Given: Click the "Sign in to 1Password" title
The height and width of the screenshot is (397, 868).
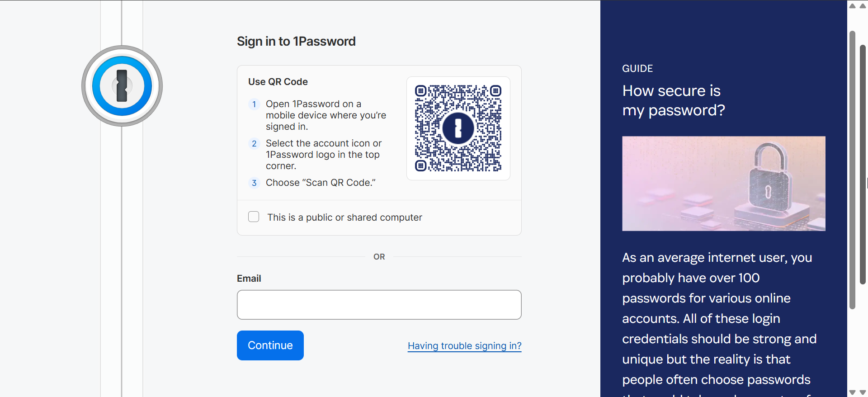Looking at the screenshot, I should [x=296, y=42].
